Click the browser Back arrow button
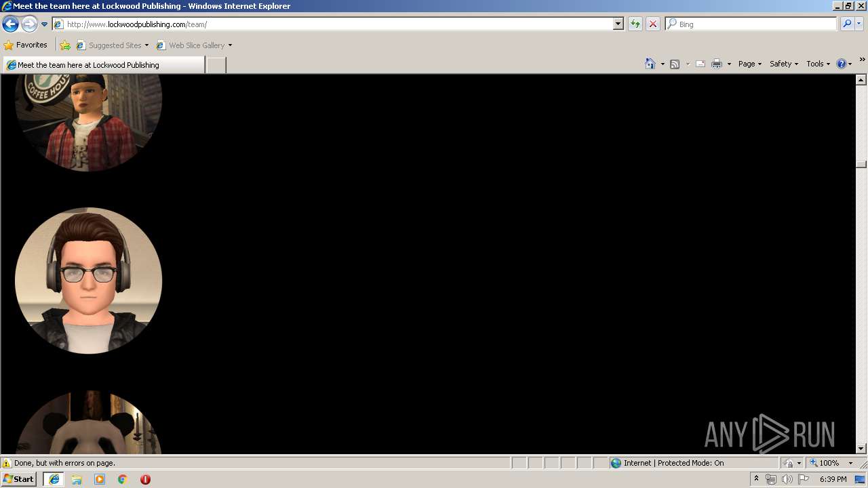 (10, 24)
